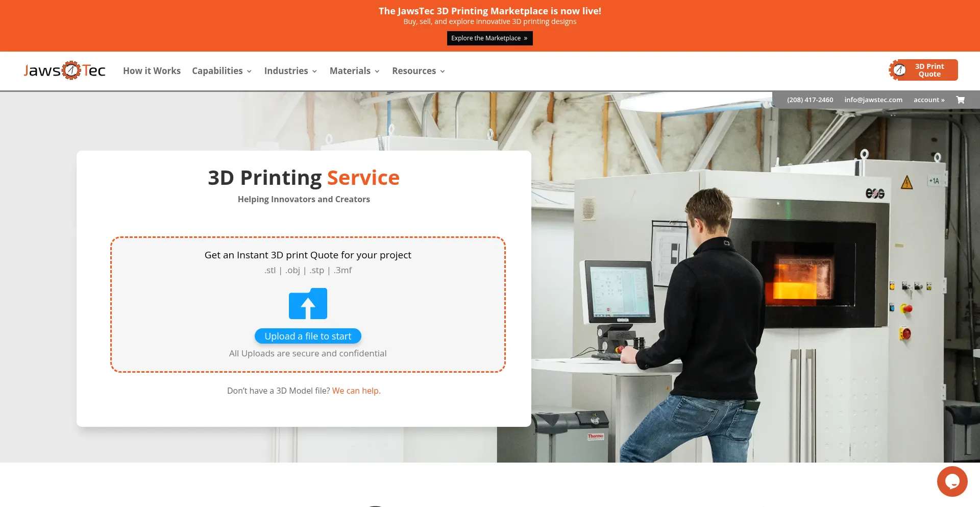
Task: Go to How it Works page
Action: 152,71
